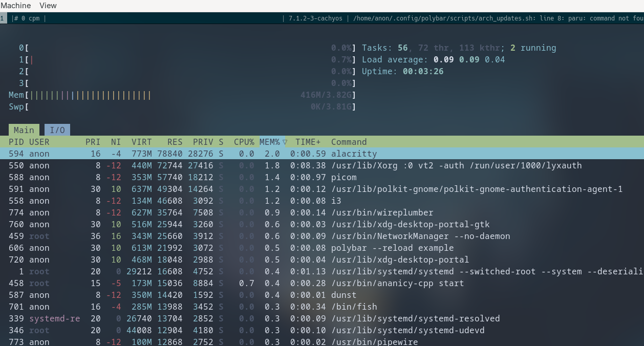The image size is (644, 346).
Task: Sort by VIRT column header
Action: [x=142, y=142]
